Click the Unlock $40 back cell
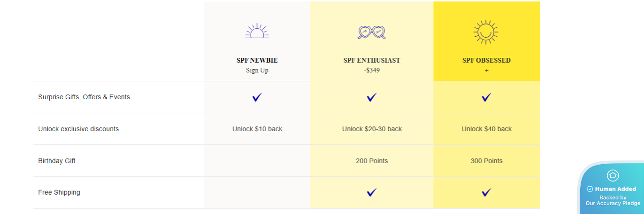 486,129
